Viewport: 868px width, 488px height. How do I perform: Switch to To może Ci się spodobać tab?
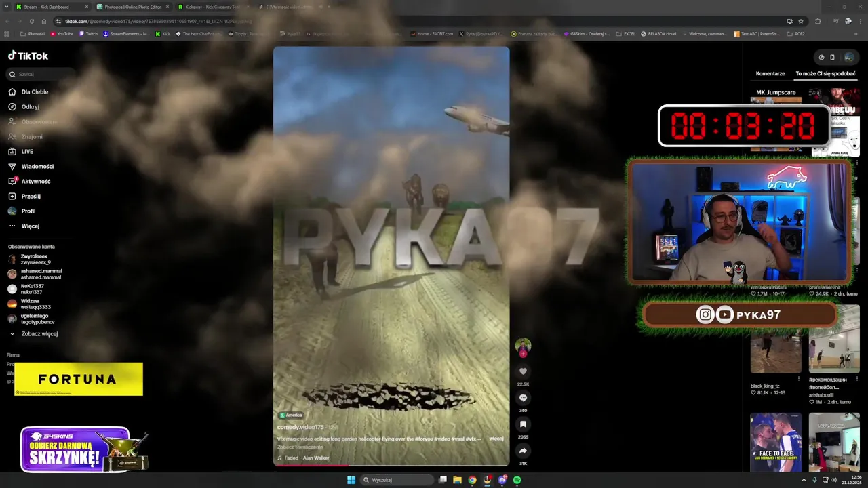click(x=825, y=73)
